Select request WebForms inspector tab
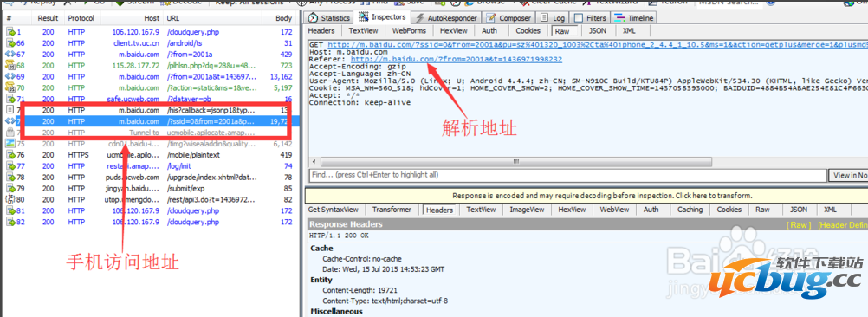The width and height of the screenshot is (868, 317). (409, 31)
